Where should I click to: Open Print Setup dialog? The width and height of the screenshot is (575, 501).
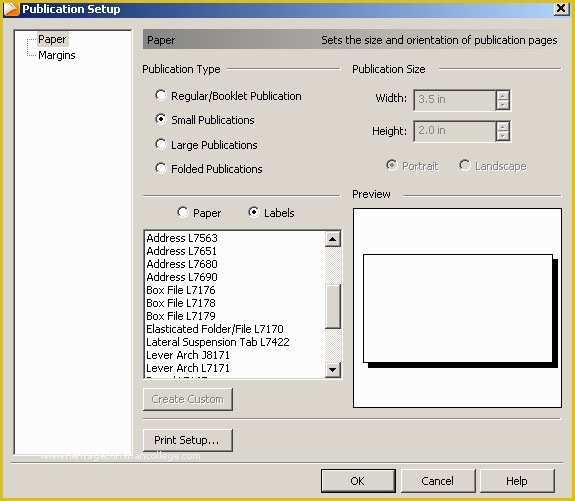click(x=188, y=440)
